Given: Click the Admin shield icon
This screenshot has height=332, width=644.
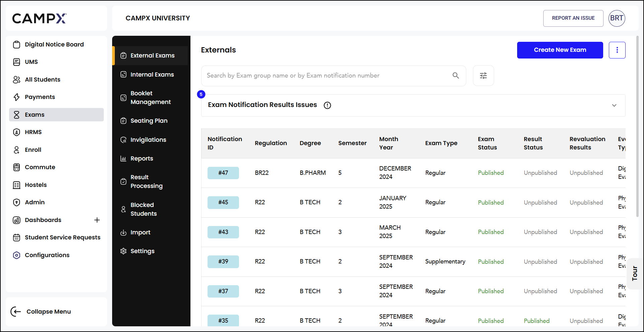Looking at the screenshot, I should (16, 202).
